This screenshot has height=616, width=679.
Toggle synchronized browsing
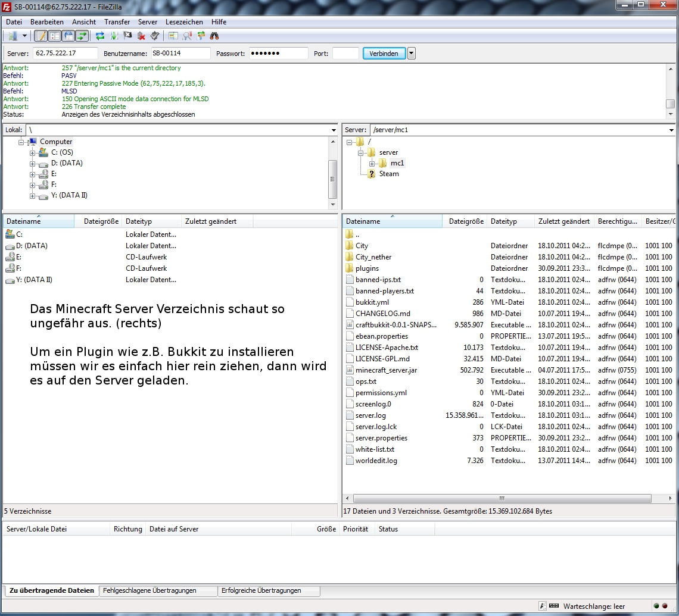pos(201,36)
